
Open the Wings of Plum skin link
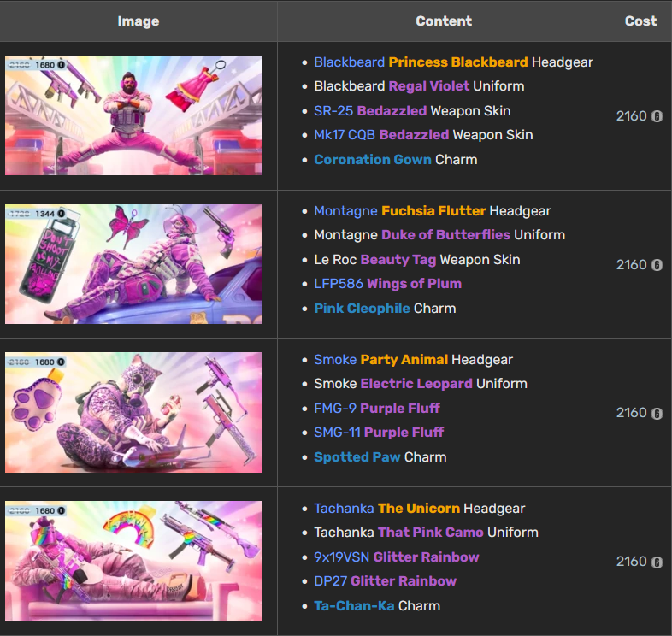[414, 284]
